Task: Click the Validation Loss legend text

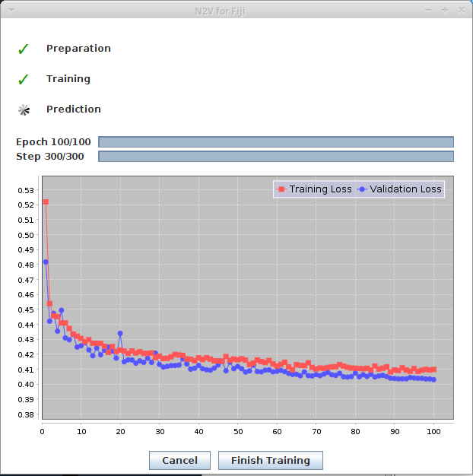Action: (x=405, y=189)
